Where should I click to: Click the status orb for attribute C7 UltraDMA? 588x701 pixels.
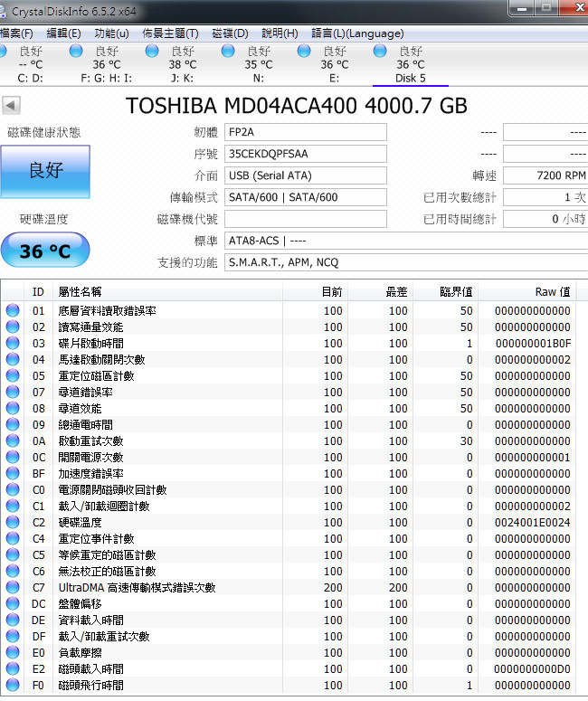point(13,588)
